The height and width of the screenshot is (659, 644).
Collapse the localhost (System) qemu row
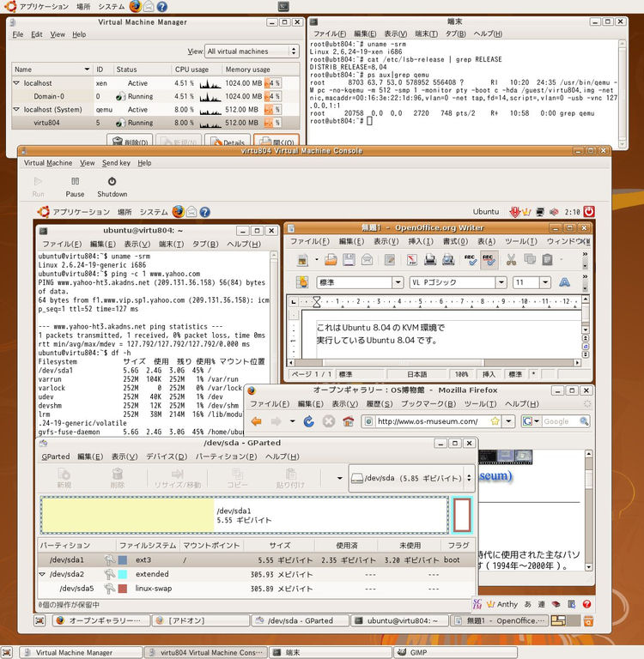point(16,109)
